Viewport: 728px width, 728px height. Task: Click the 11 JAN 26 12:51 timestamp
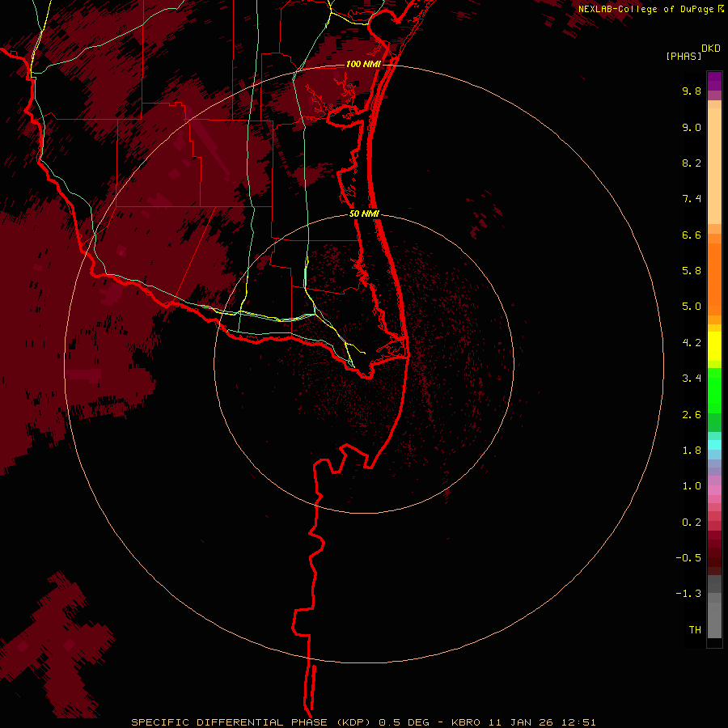[542, 722]
